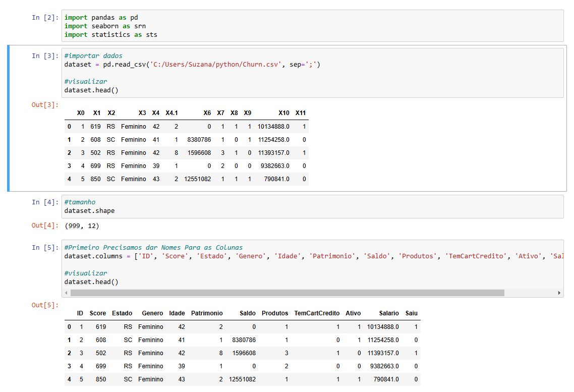This screenshot has height=392, width=574.
Task: Select the In [3] cell prompt
Action: coord(45,55)
